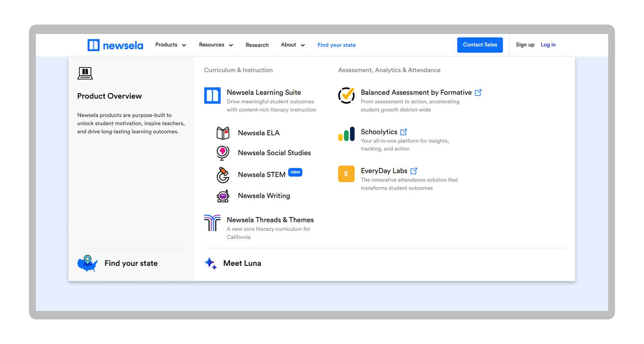
Task: Select Find your state in the nav bar
Action: pos(336,45)
